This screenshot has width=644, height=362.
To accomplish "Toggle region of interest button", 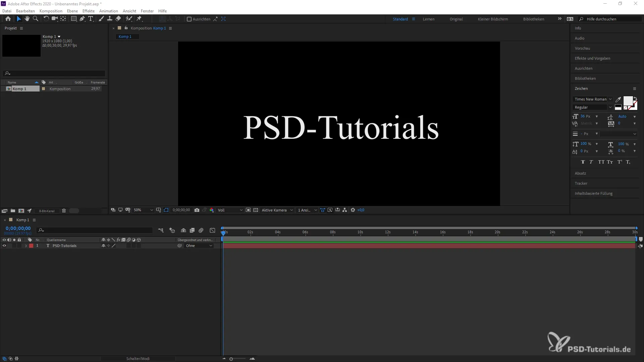I will pos(248,210).
